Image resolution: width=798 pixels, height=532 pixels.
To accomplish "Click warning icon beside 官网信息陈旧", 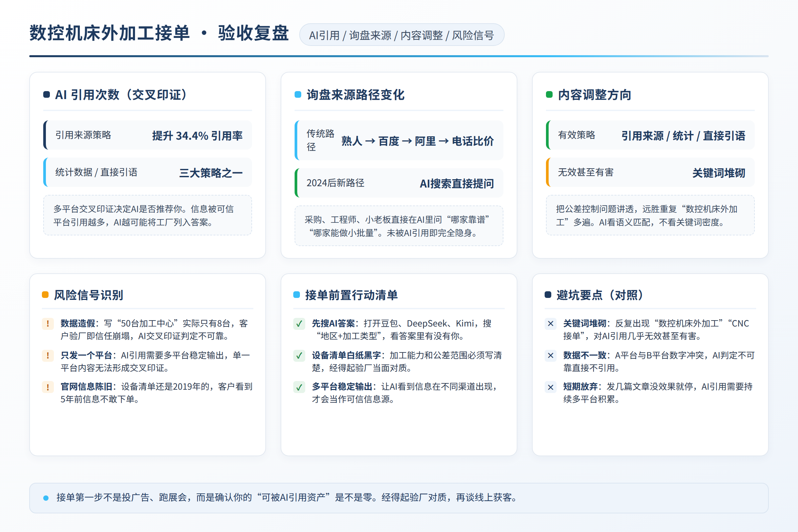I will tap(48, 387).
